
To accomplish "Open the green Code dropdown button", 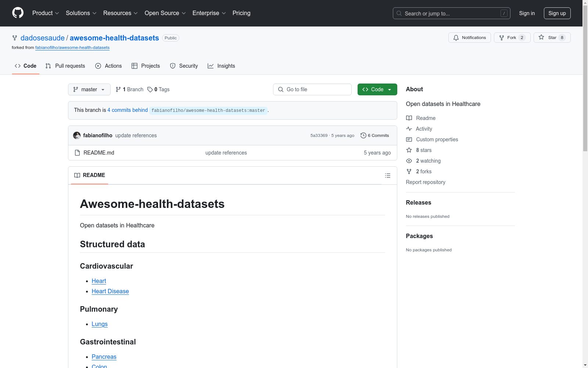I will point(377,89).
